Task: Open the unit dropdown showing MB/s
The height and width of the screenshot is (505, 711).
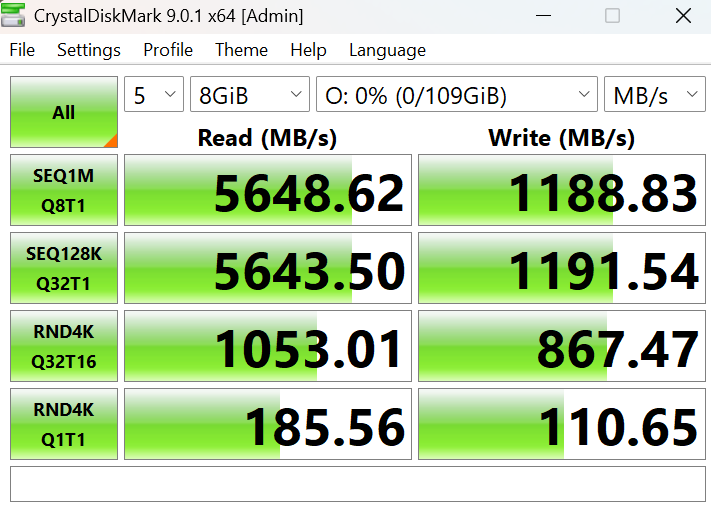Action: point(655,94)
